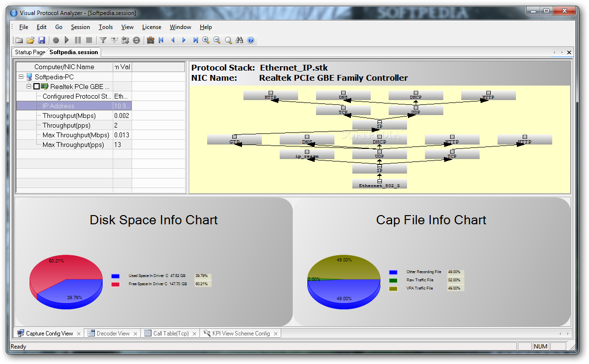Open help with the blue question icon

click(x=251, y=40)
